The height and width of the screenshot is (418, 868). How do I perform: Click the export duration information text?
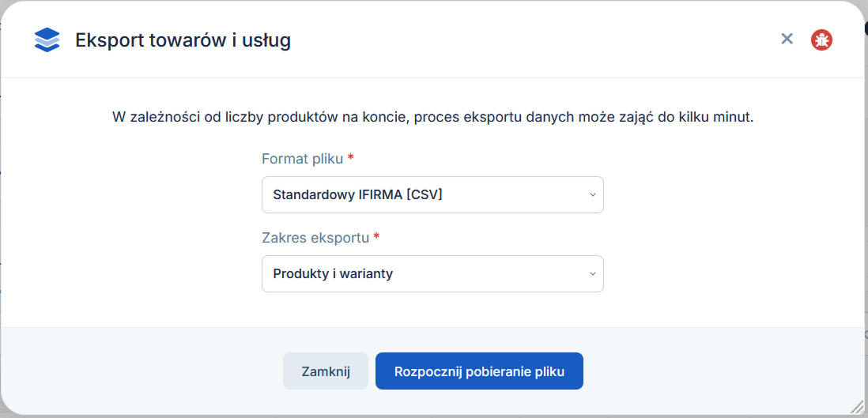tap(433, 118)
